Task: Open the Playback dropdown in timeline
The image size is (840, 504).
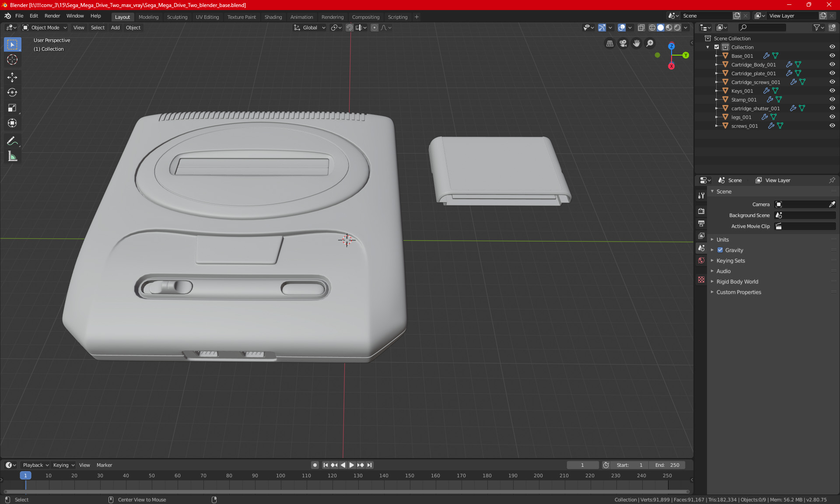Action: [x=35, y=465]
